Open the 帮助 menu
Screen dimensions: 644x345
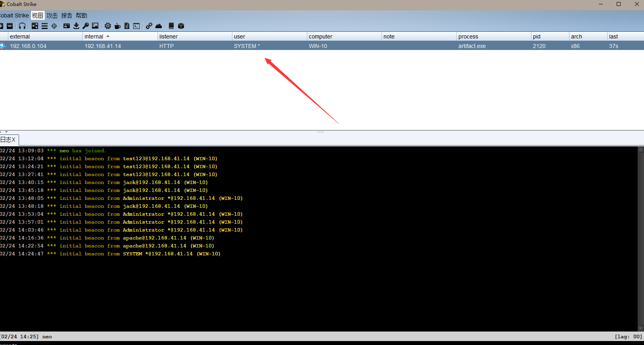[x=81, y=15]
